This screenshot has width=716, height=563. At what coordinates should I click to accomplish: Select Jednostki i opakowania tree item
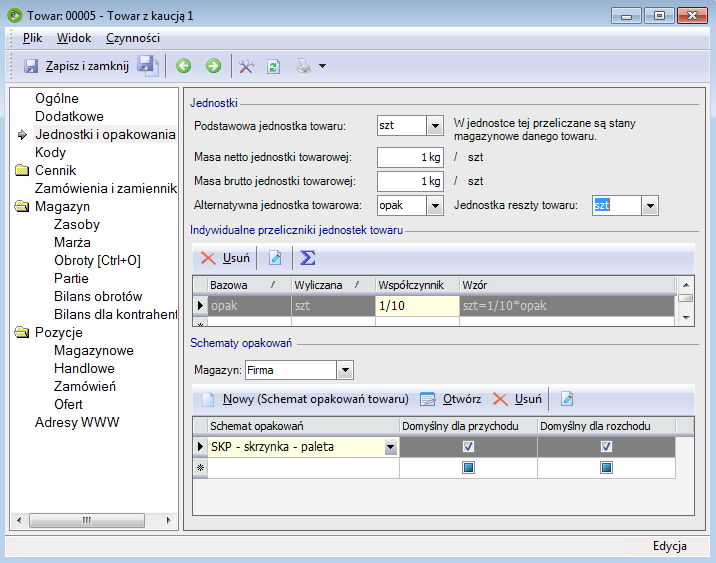105,134
